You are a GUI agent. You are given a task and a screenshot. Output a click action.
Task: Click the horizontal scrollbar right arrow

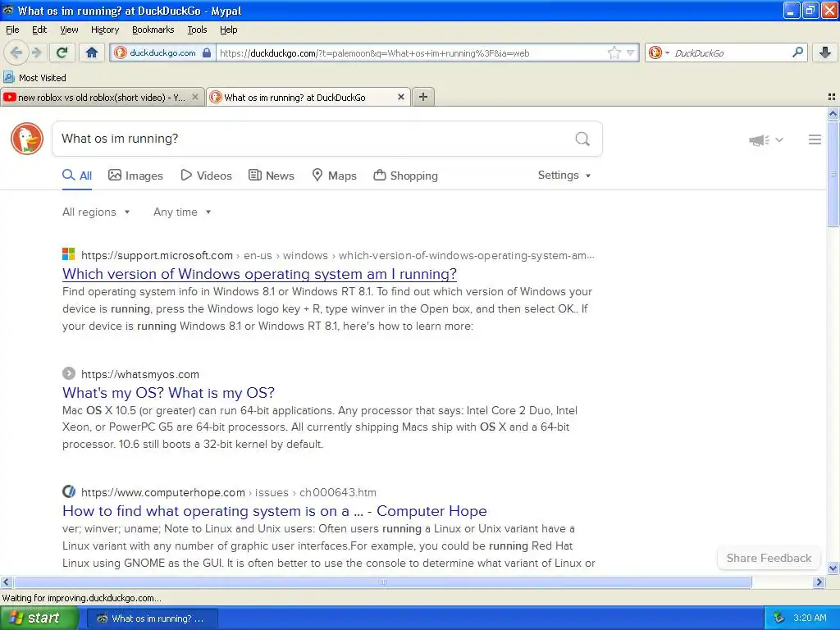pos(819,582)
